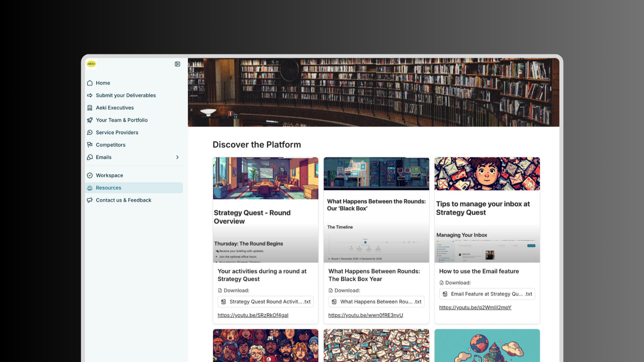Select Resources in the sidebar
This screenshot has width=644, height=362.
click(x=108, y=188)
